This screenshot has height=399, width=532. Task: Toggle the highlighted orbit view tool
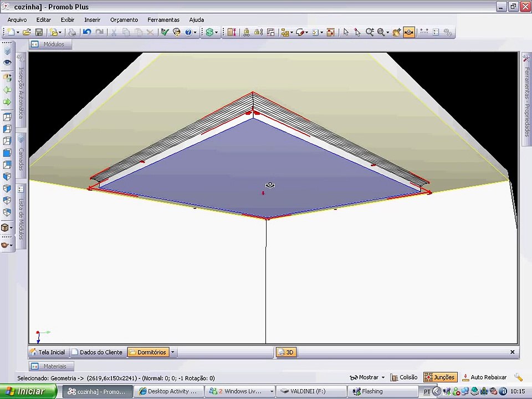tap(409, 32)
